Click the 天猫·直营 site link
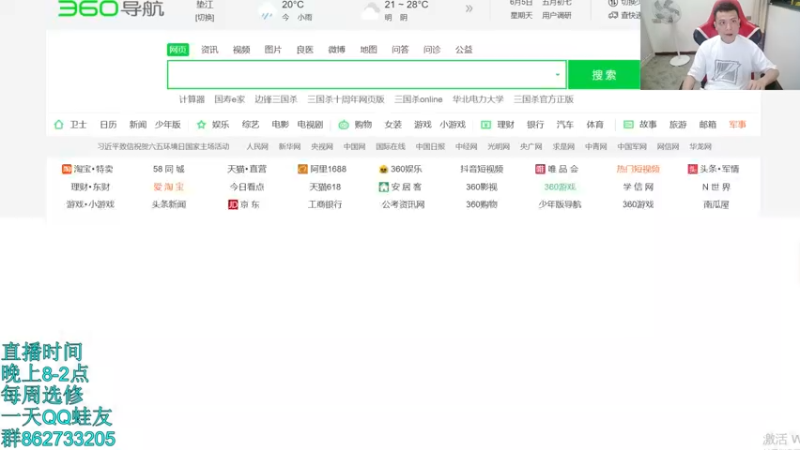The height and width of the screenshot is (450, 800). 247,169
